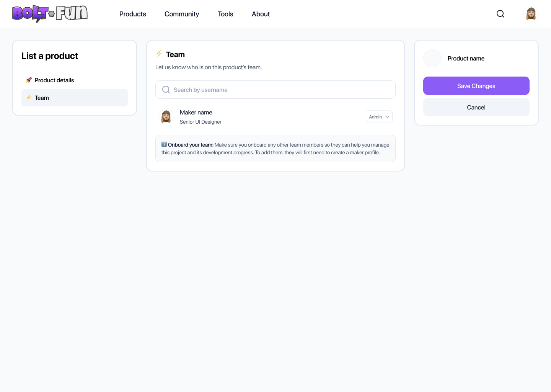The height and width of the screenshot is (392, 551).
Task: Click the chevron arrow on Admin selector
Action: (387, 117)
